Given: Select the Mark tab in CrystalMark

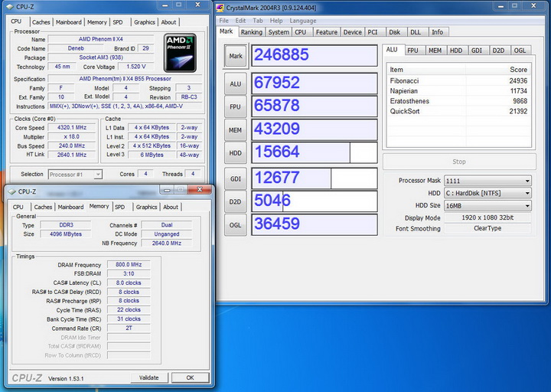Looking at the screenshot, I should coord(227,31).
